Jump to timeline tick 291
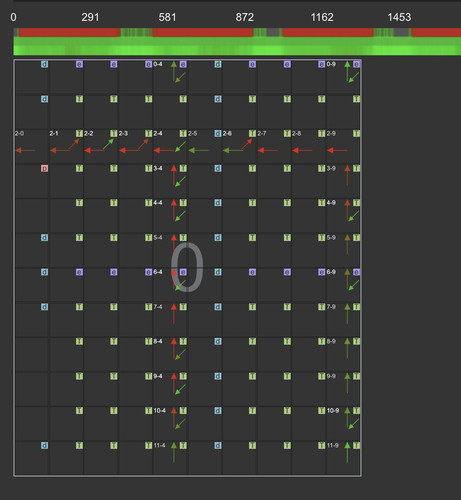 (x=90, y=17)
